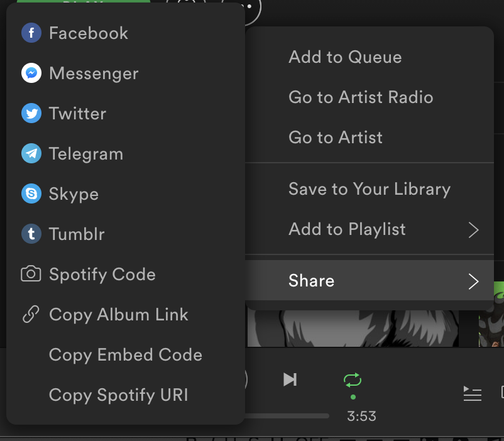Click the Messenger share icon

(x=31, y=73)
